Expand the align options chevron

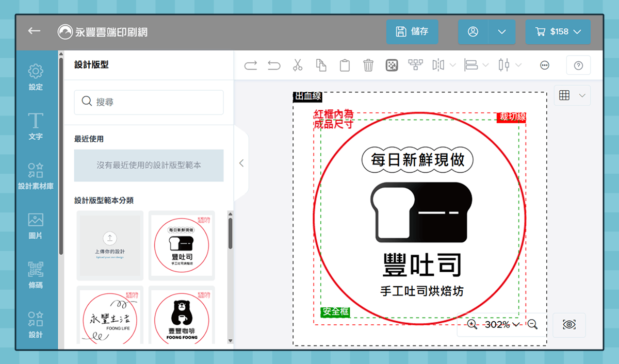(485, 65)
